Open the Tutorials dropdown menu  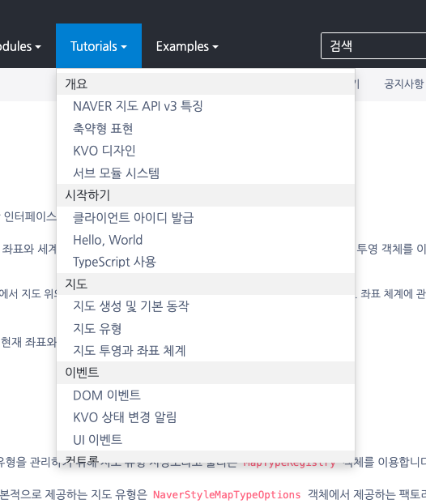[x=99, y=46]
